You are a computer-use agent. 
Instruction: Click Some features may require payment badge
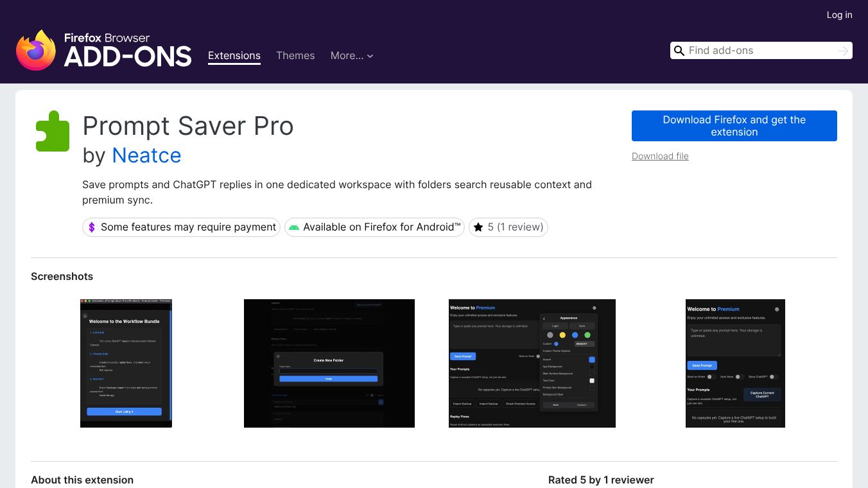[x=181, y=227]
